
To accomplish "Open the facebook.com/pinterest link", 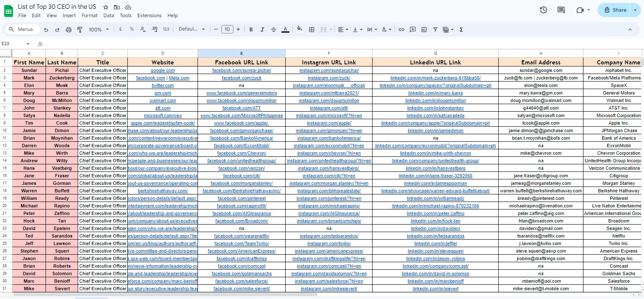I will pyautogui.click(x=241, y=198).
